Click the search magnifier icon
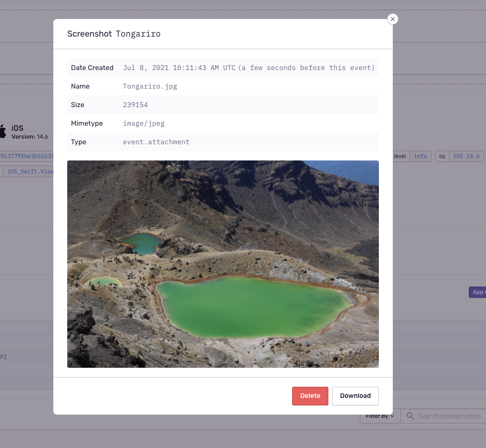This screenshot has height=448, width=486. point(410,416)
